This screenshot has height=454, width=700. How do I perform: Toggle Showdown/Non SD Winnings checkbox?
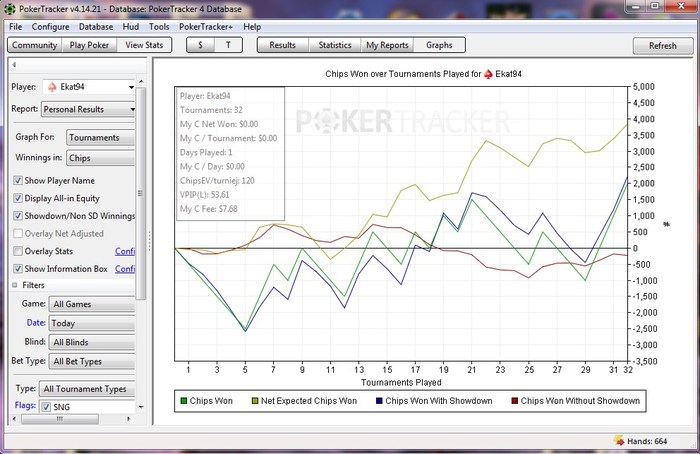18,216
